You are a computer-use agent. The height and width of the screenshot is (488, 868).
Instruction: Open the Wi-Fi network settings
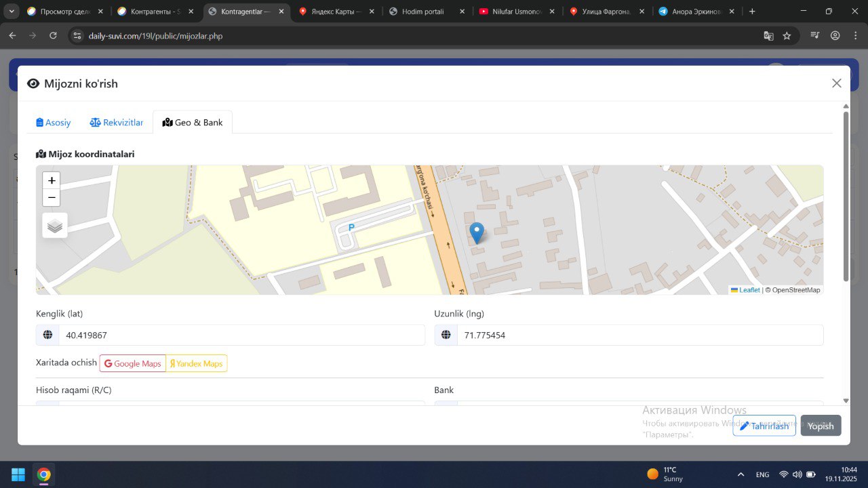click(784, 474)
